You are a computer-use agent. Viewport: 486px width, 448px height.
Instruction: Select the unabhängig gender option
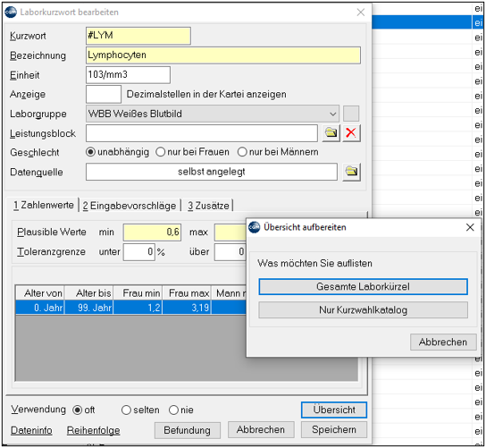pyautogui.click(x=117, y=152)
